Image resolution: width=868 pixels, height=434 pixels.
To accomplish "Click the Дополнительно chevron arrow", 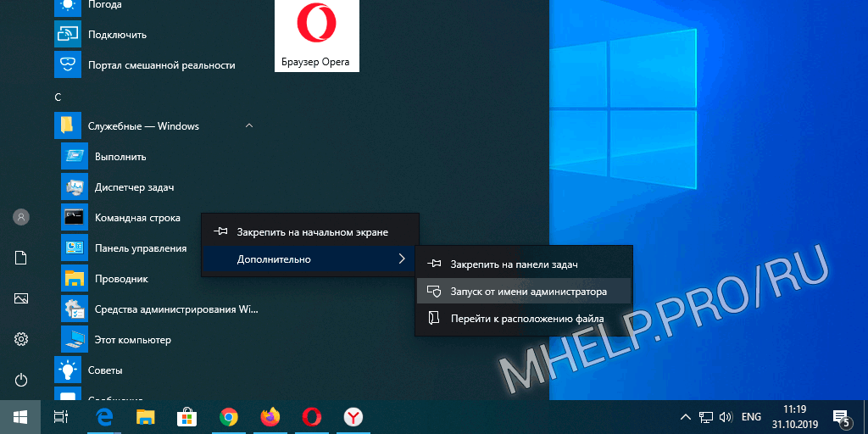I will tap(402, 259).
